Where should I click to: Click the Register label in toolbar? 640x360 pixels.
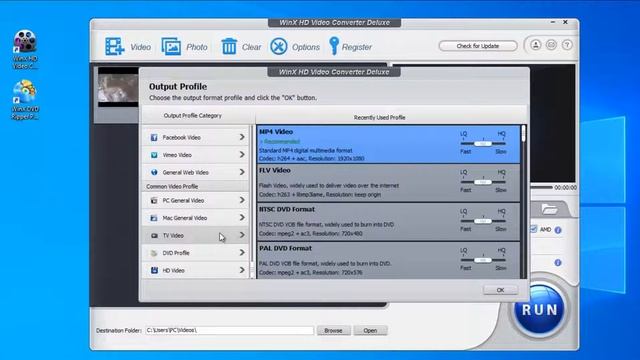click(357, 47)
